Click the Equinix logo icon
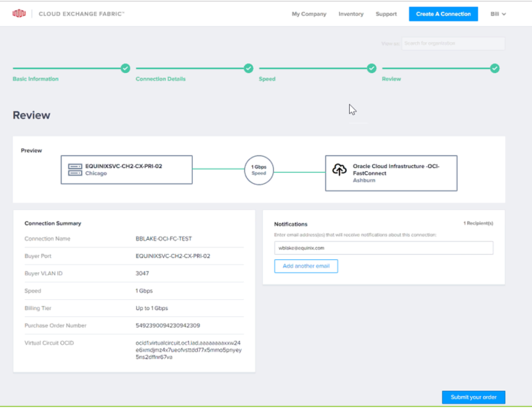This screenshot has height=408, width=532. pos(19,14)
